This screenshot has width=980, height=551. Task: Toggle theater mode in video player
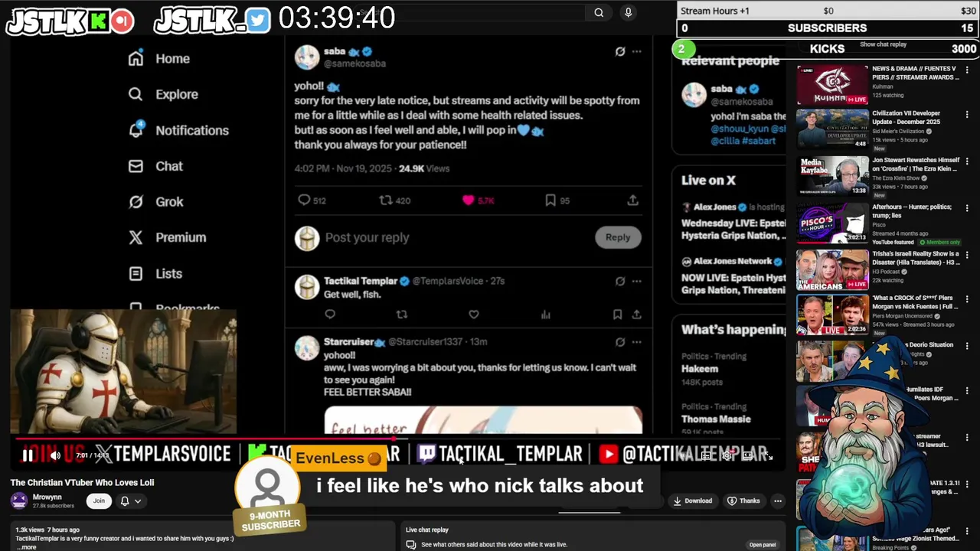748,455
